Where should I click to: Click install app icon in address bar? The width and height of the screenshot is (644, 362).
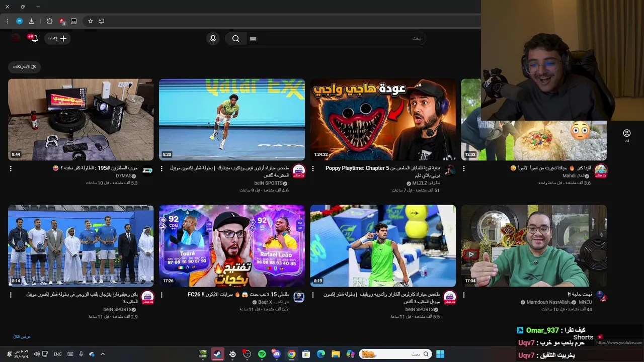click(101, 21)
